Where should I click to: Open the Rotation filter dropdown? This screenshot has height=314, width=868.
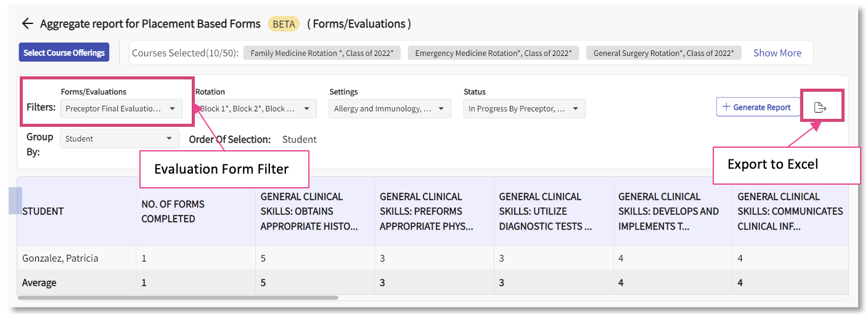tap(256, 109)
